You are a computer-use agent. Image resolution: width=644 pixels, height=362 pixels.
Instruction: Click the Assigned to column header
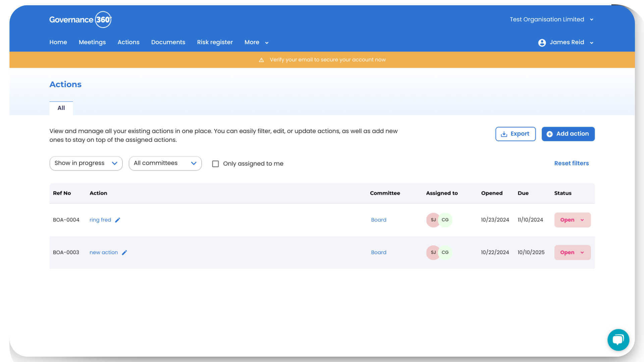point(442,193)
